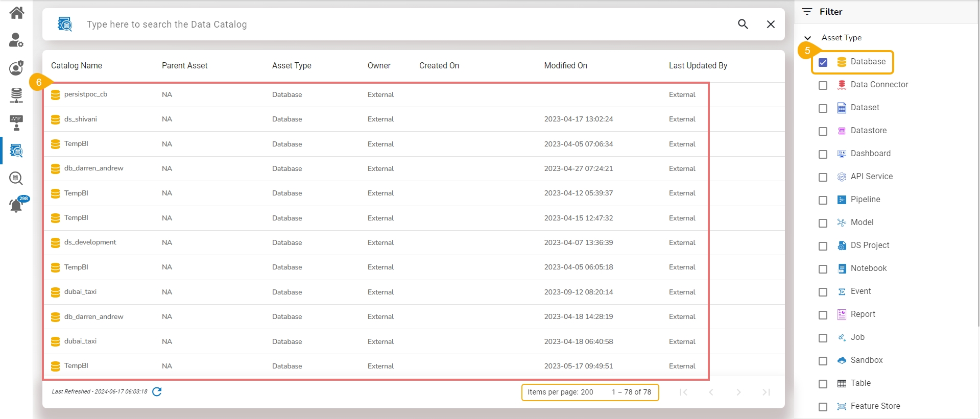Click the database stack sidebar icon
This screenshot has width=980, height=419.
pyautogui.click(x=16, y=95)
